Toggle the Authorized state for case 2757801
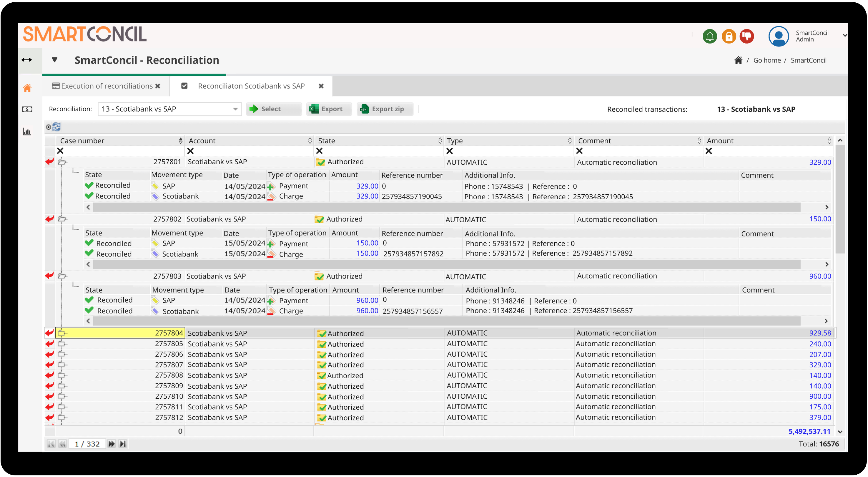This screenshot has width=868, height=477. tap(320, 162)
